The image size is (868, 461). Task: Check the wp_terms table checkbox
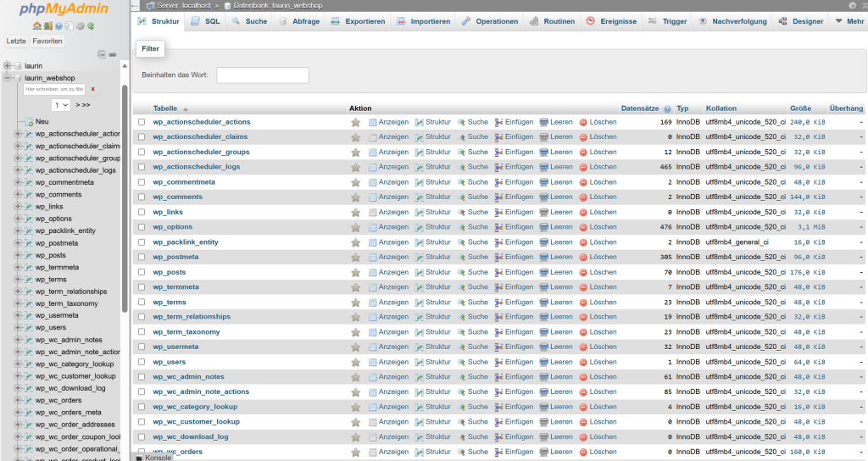point(142,303)
